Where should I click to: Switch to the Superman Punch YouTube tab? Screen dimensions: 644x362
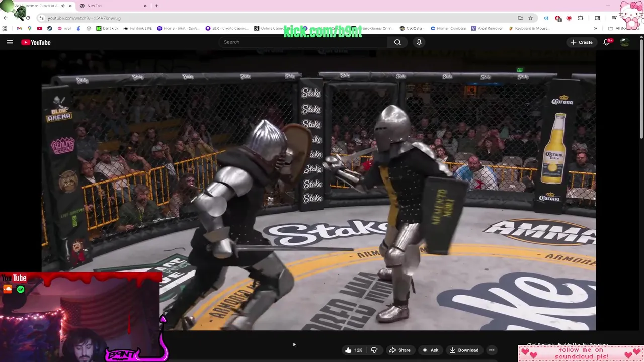[38, 6]
